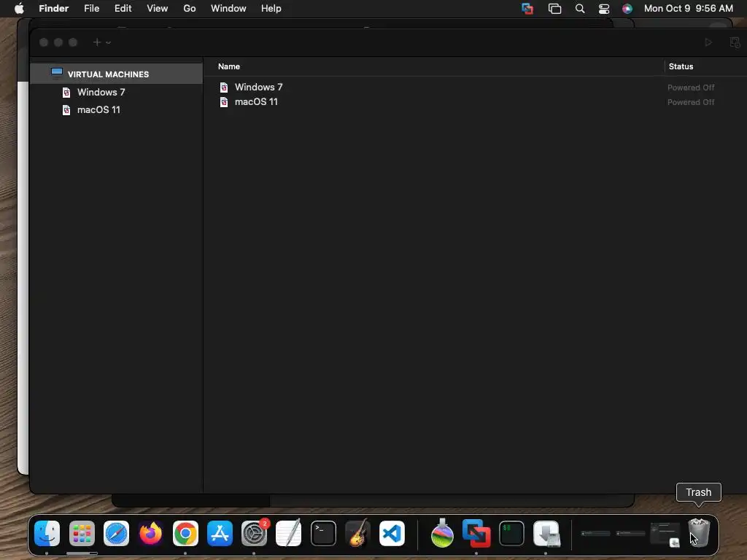Select the macOS 11 row in the list
Screen dimensions: 747x560
pyautogui.click(x=475, y=102)
